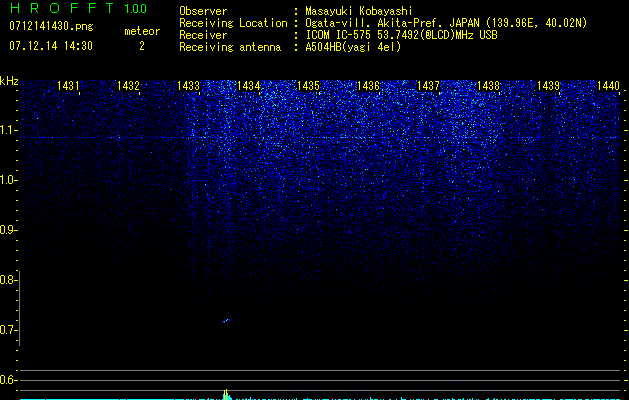
Task: Click the HROFFT 1.0.0 title text
Action: pos(79,8)
